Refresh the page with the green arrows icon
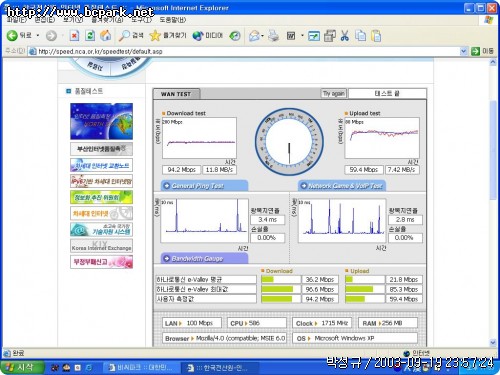The height and width of the screenshot is (375, 500). point(90,36)
